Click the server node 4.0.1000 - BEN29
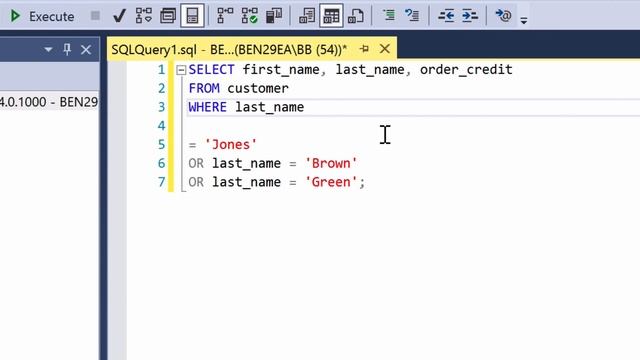 49,102
